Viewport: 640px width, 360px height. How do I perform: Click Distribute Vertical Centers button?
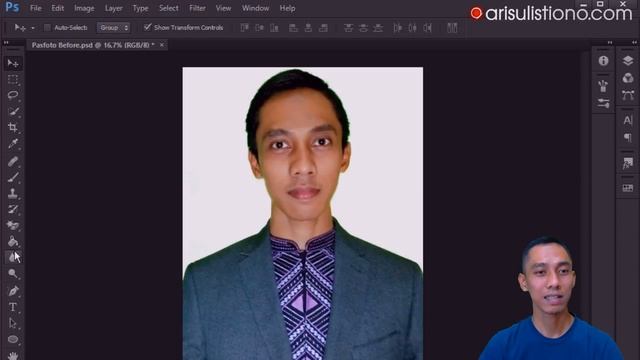pos(363,28)
